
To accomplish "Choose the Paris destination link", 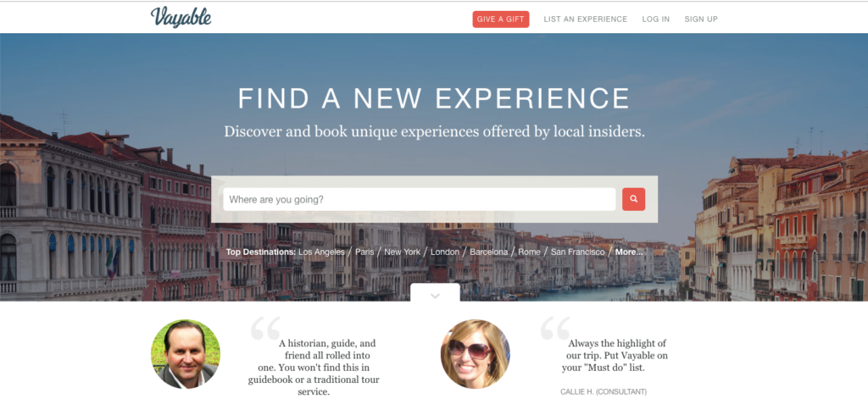I will point(364,252).
